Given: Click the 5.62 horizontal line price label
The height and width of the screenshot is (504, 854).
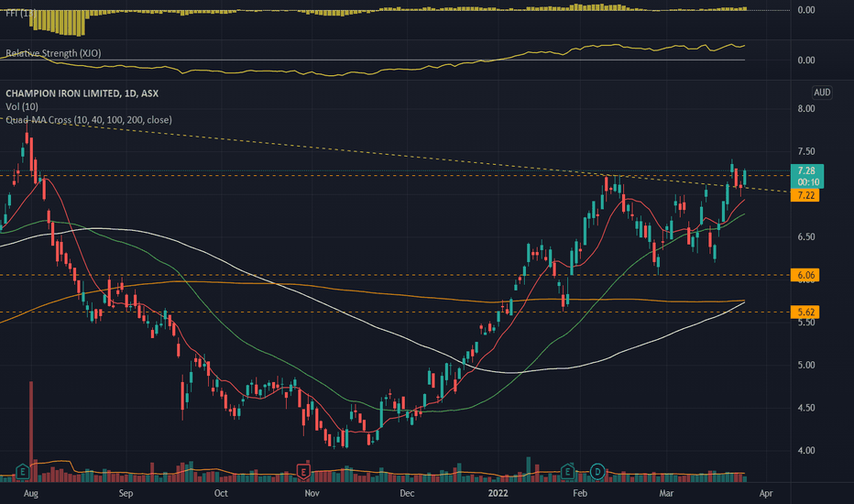Looking at the screenshot, I should click(805, 312).
